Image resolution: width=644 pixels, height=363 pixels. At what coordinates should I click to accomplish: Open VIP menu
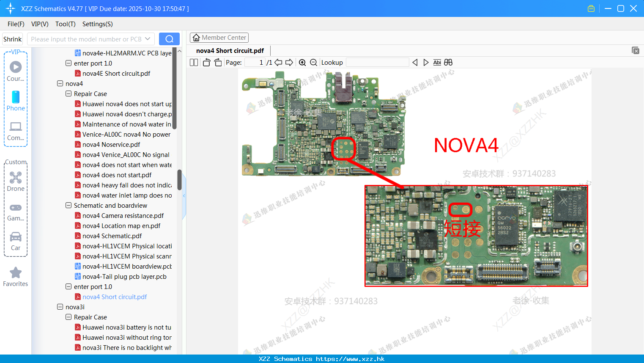[40, 24]
